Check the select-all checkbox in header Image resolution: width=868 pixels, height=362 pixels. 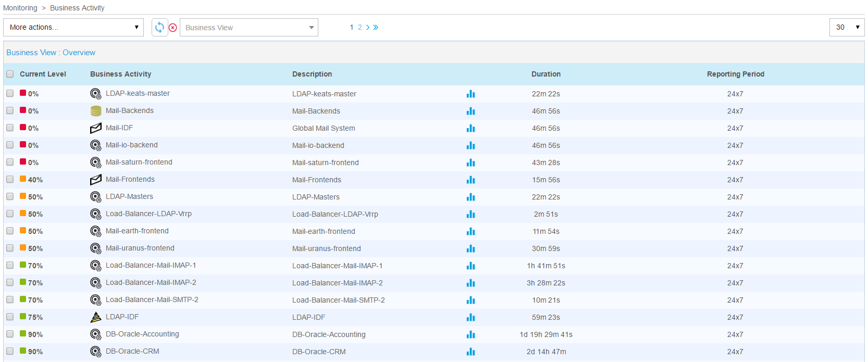tap(10, 74)
